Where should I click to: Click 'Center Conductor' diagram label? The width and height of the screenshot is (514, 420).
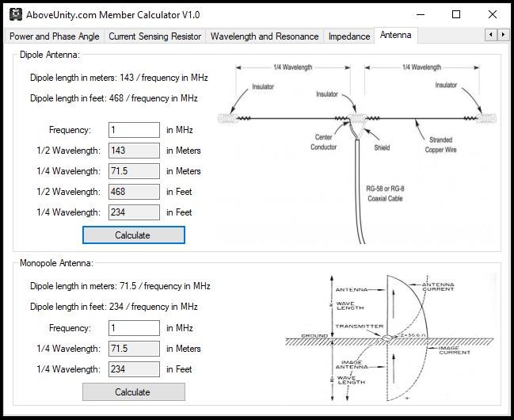pyautogui.click(x=324, y=142)
